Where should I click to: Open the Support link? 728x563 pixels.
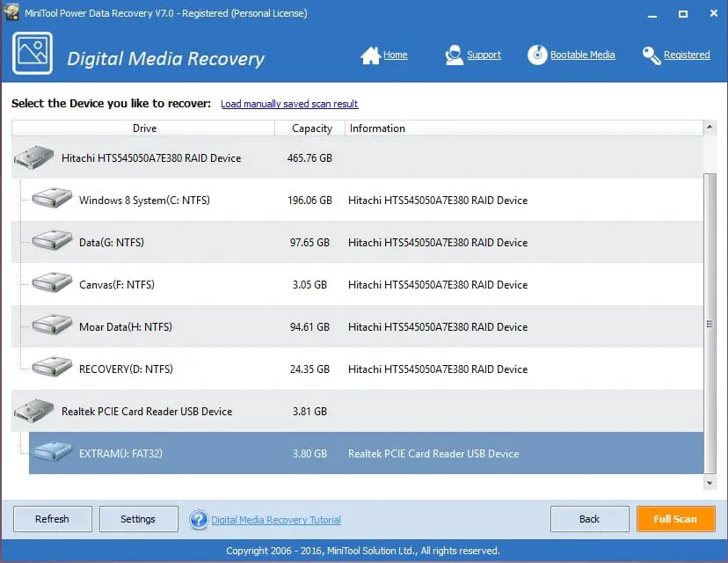click(484, 55)
